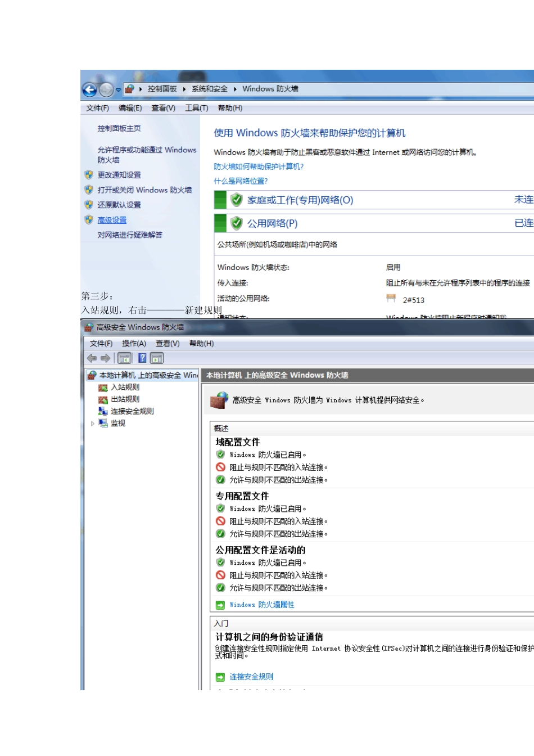Click shield icon beside 还原默认设置
The width and height of the screenshot is (534, 756).
click(x=89, y=205)
